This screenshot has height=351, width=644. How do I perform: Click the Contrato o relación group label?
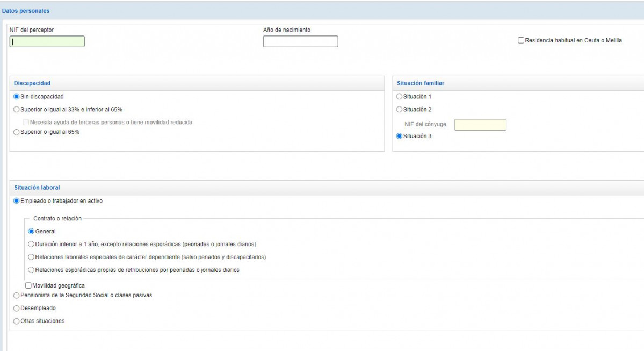click(x=57, y=218)
